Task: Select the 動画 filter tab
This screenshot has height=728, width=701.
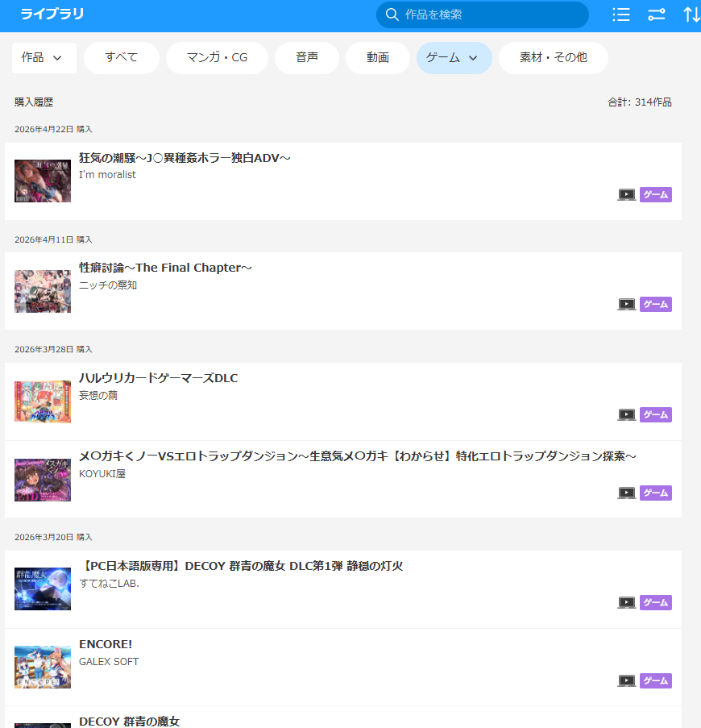Action: (378, 57)
